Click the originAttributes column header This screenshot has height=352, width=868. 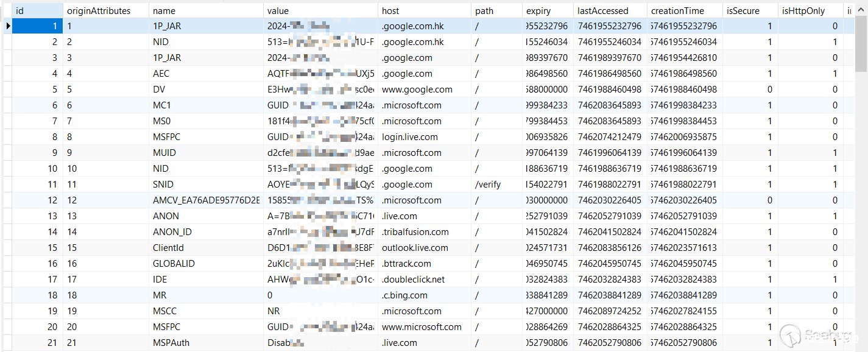point(105,11)
